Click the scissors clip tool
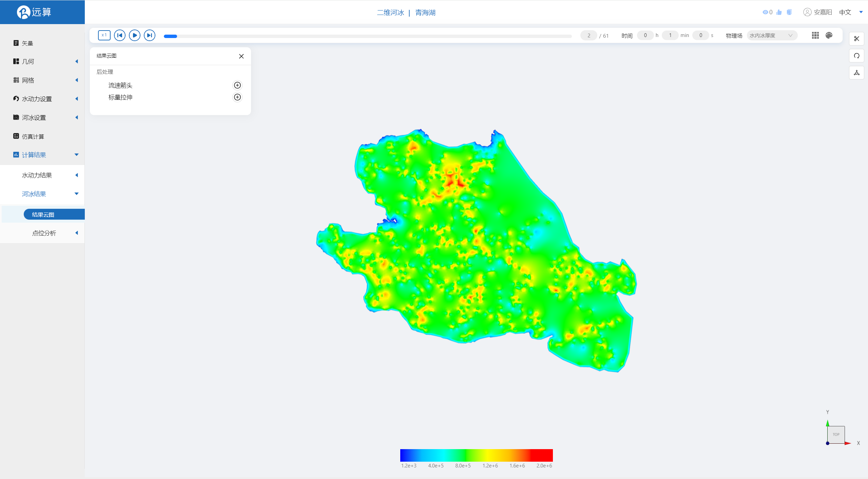 [x=856, y=39]
